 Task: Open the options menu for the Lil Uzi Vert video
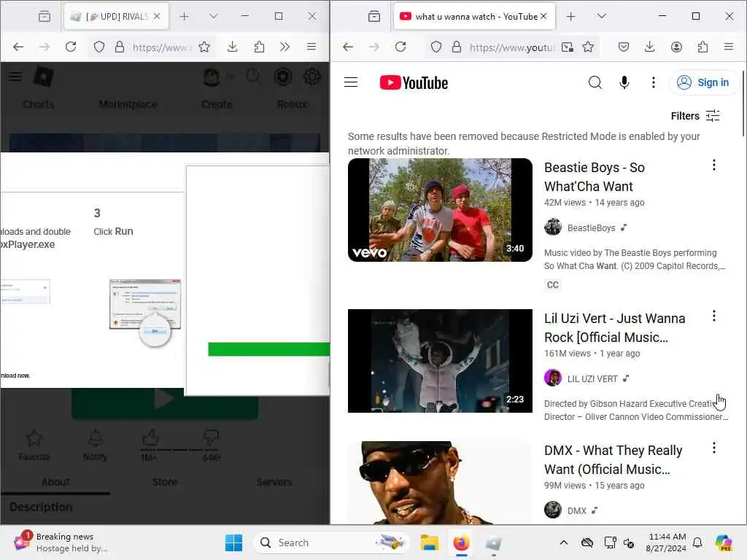(713, 316)
